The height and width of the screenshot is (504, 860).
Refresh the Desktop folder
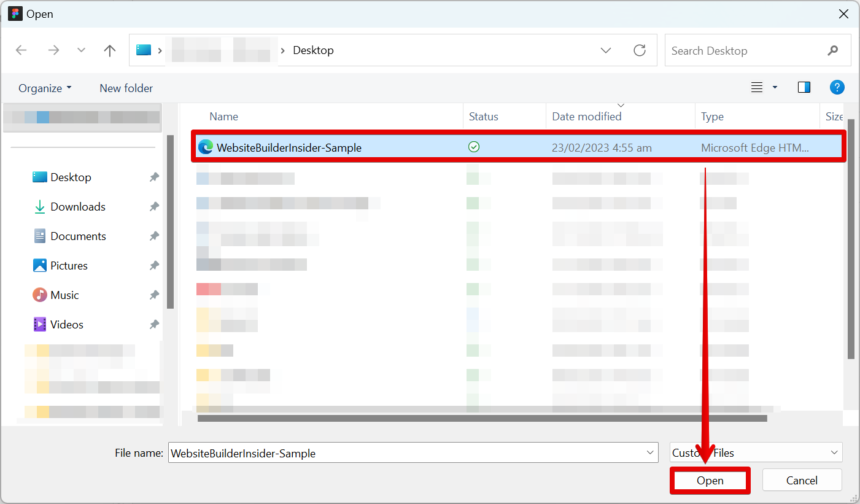(640, 50)
